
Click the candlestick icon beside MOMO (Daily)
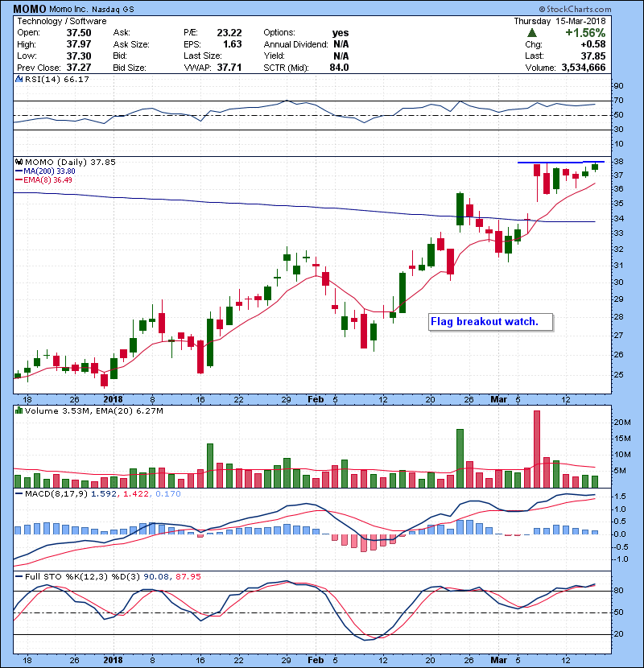pyautogui.click(x=19, y=162)
